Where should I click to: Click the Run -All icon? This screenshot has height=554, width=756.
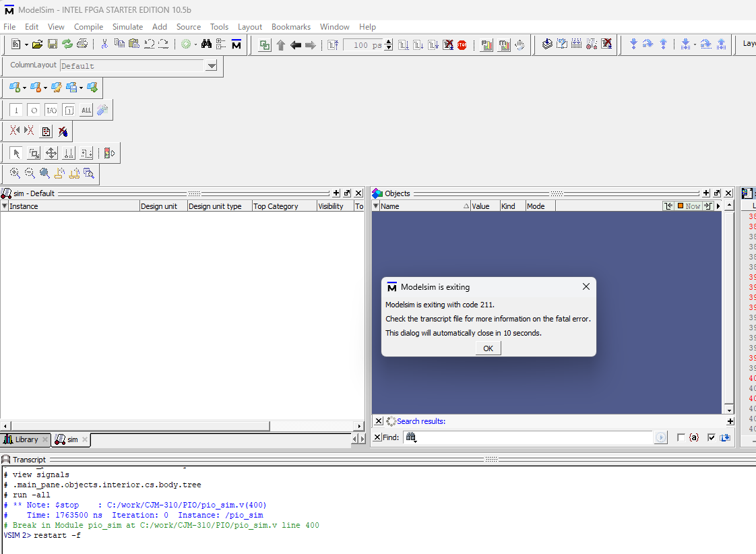433,45
